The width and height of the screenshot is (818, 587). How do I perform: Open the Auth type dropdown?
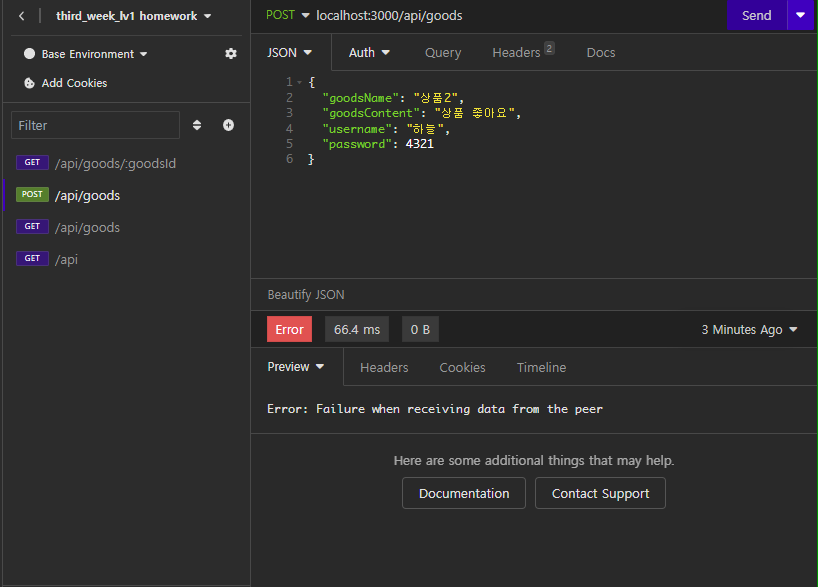click(x=369, y=53)
